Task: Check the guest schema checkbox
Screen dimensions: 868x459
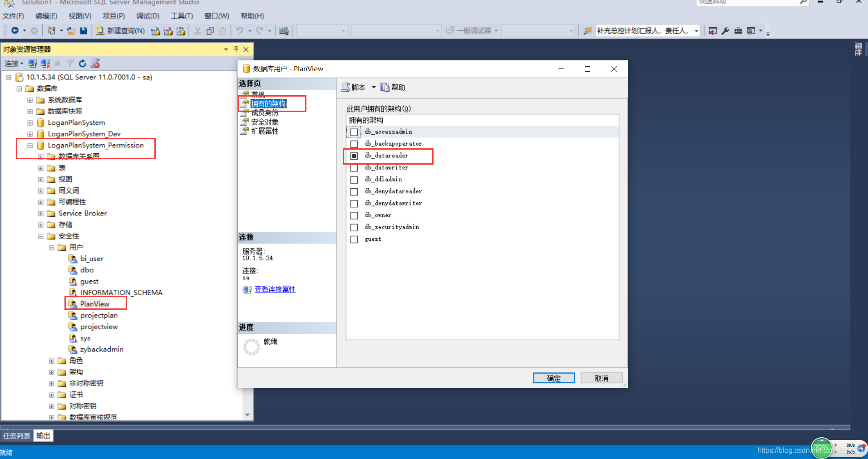Action: click(354, 239)
